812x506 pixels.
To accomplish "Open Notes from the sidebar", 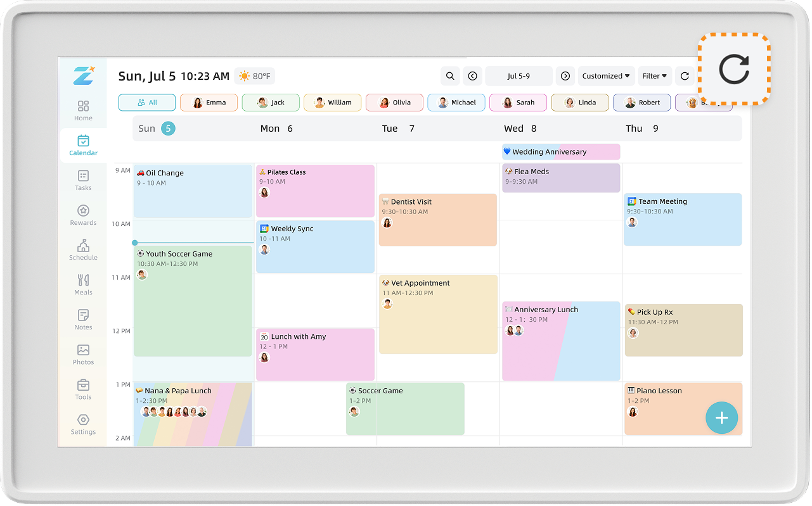I will pos(83,320).
